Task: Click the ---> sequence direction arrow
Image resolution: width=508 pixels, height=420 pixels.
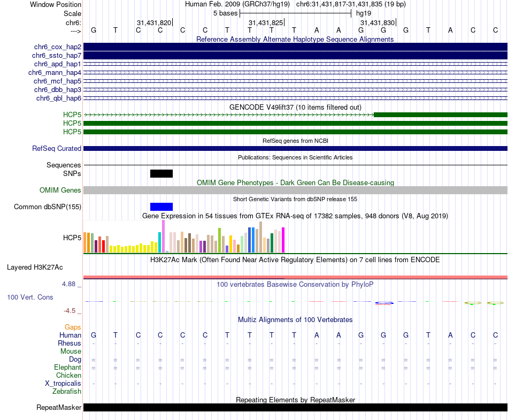Action: click(76, 31)
